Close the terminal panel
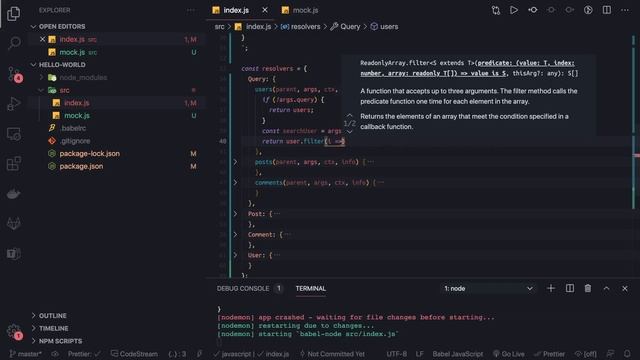640x360 pixels. (x=624, y=289)
